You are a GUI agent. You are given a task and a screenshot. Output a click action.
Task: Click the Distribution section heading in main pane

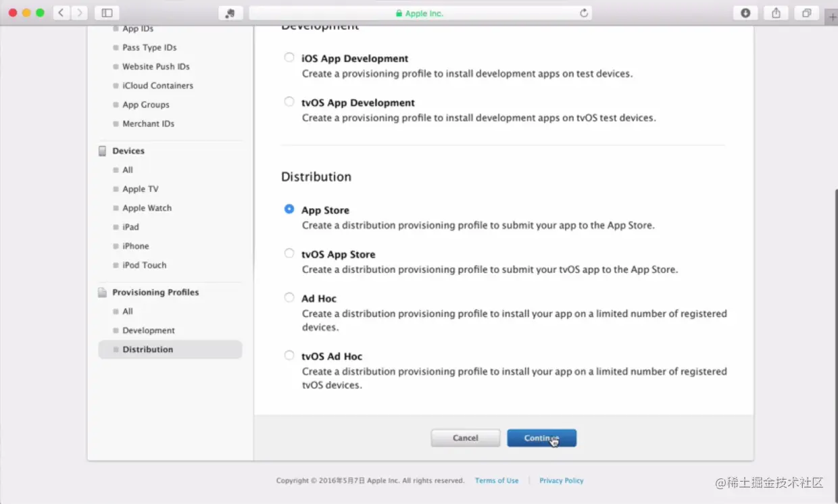(316, 177)
